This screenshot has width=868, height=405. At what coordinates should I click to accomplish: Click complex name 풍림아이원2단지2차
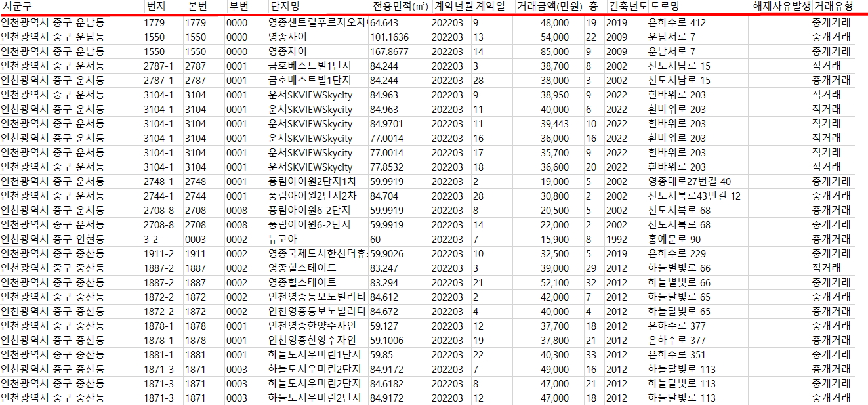311,196
